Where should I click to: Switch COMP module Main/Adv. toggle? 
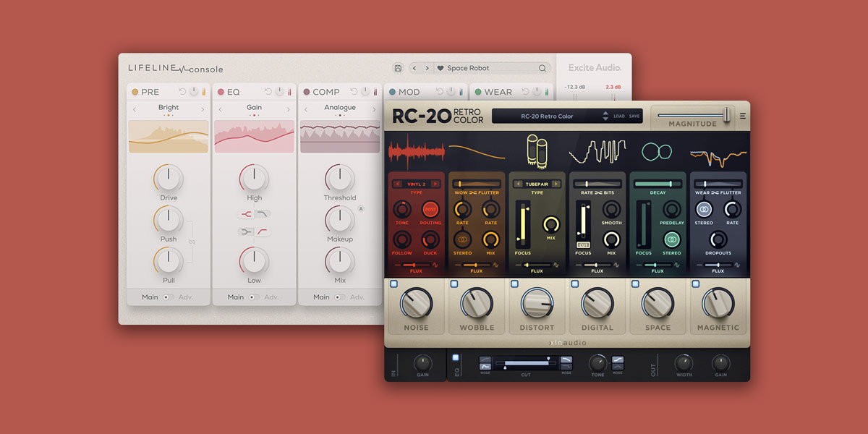[340, 297]
